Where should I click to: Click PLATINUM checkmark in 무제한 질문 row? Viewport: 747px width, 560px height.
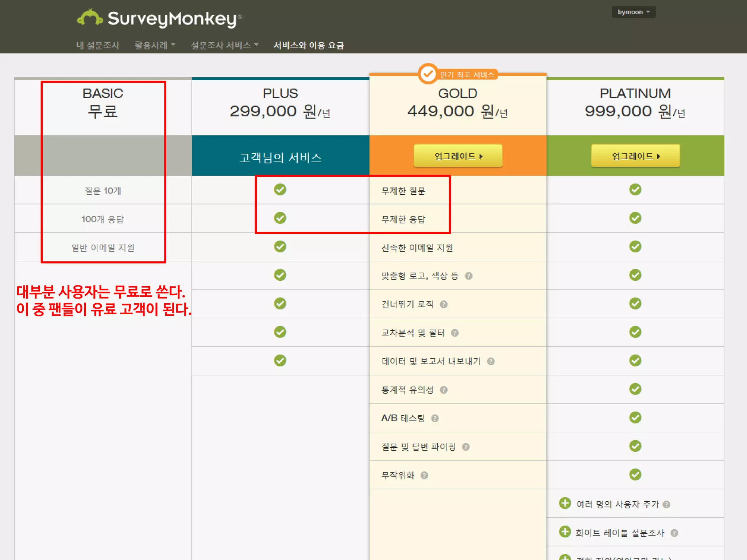[x=635, y=190]
